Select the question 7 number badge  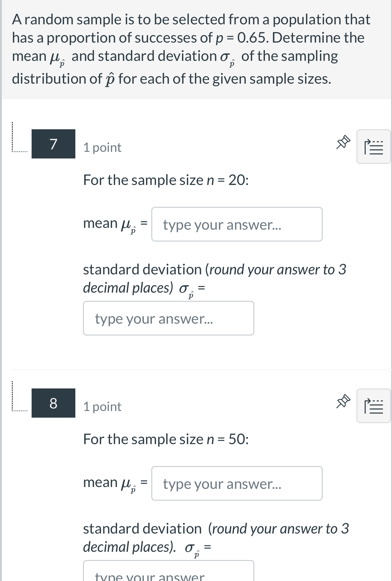[53, 145]
